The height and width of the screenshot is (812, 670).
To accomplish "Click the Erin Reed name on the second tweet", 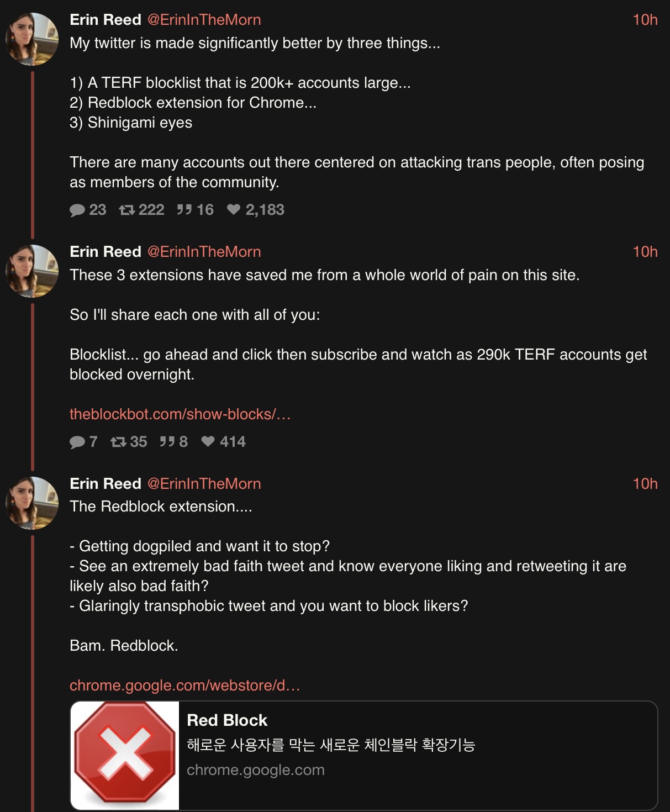I will tap(105, 252).
